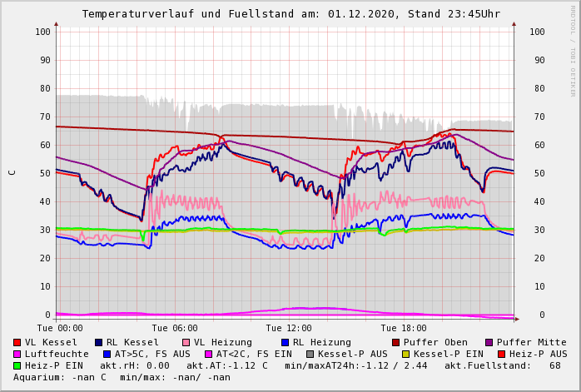Click the Puffer Oben legend swatch
This screenshot has width=581, height=392.
pyautogui.click(x=396, y=342)
